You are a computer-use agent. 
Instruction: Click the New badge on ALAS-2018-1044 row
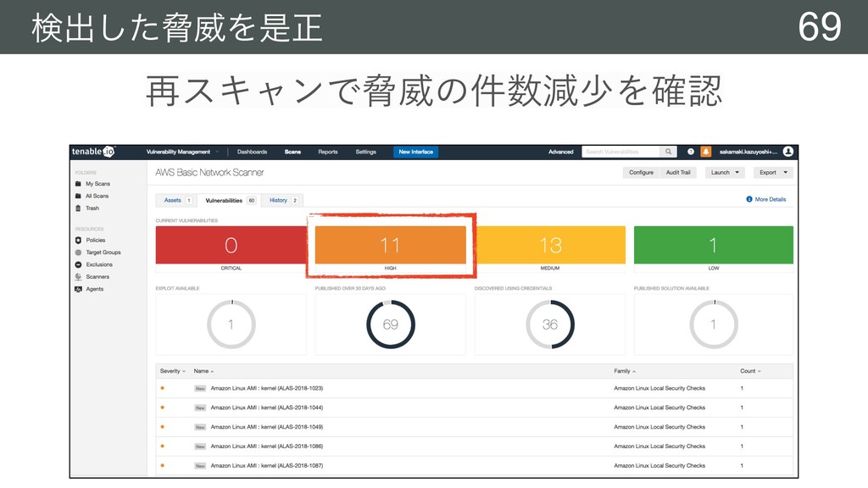coord(200,408)
